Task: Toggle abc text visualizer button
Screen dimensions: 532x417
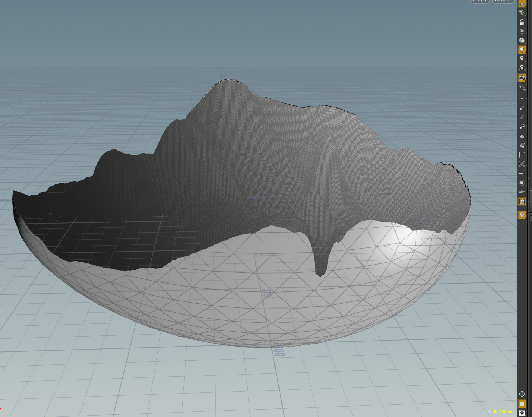Action: click(522, 192)
